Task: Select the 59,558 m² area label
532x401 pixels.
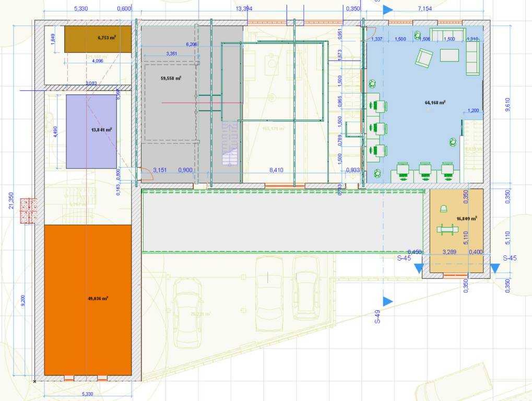Action: point(171,78)
